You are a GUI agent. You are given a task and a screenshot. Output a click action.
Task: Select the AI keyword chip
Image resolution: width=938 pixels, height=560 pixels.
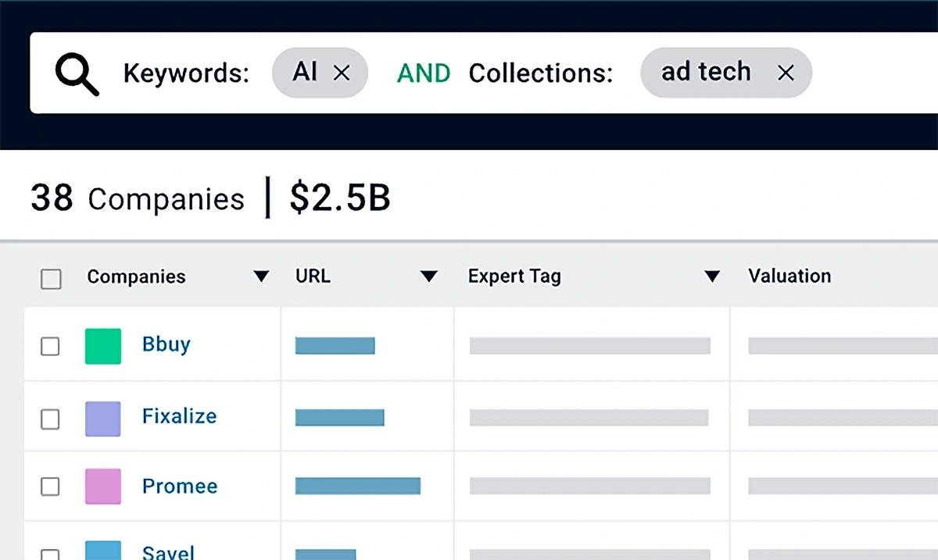[320, 73]
